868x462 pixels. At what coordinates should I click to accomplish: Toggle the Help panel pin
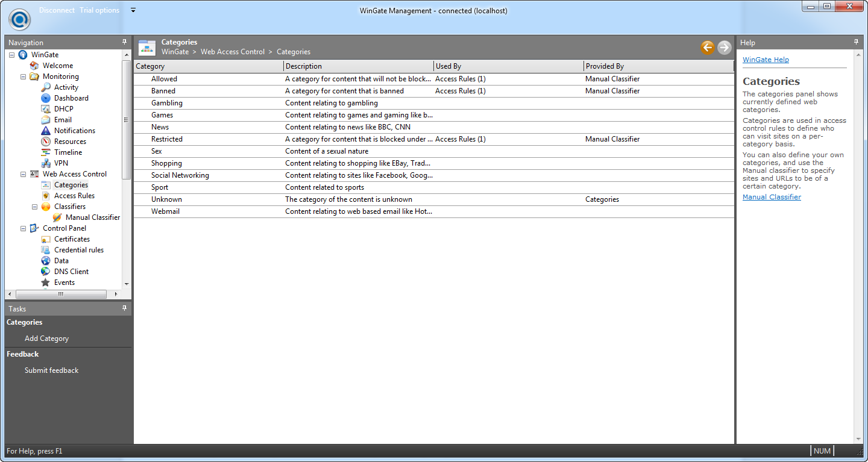coord(856,42)
